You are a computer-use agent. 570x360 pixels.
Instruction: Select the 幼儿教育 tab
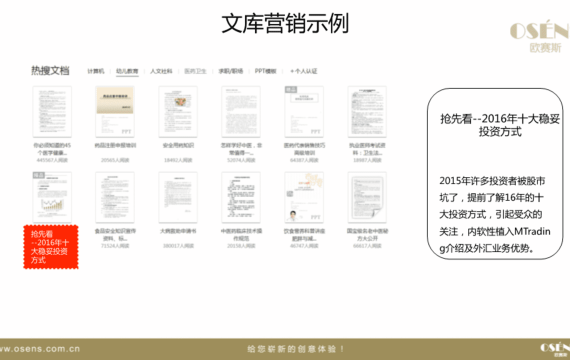pos(127,71)
